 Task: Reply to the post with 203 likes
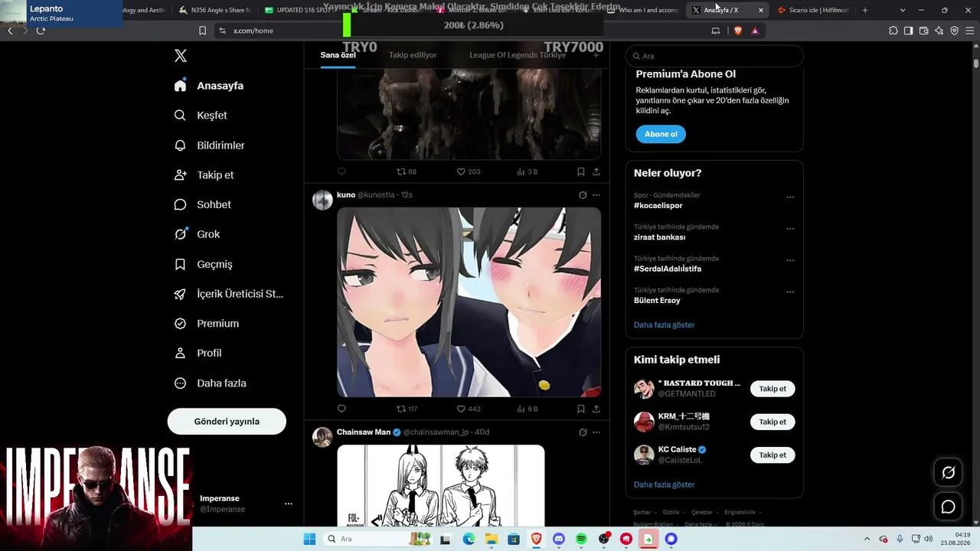coord(341,171)
